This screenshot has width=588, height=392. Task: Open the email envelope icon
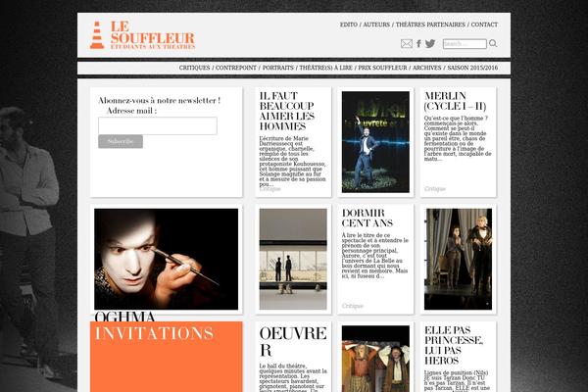point(407,43)
